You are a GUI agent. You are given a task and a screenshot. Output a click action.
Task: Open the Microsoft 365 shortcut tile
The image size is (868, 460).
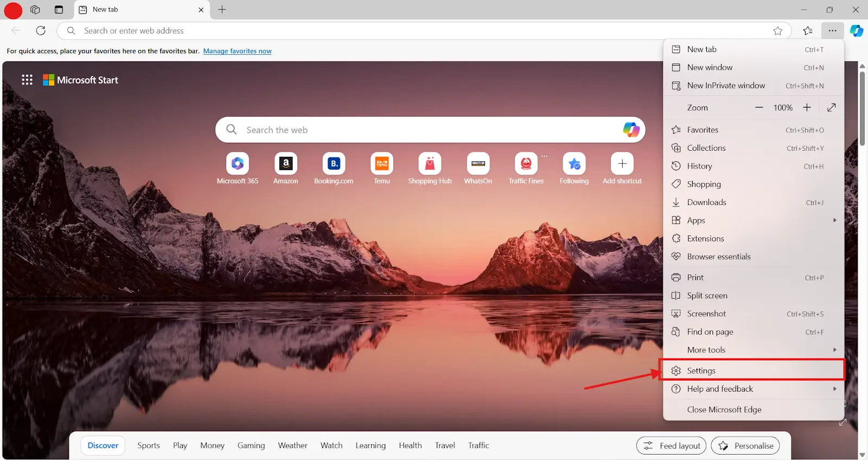[x=238, y=164]
